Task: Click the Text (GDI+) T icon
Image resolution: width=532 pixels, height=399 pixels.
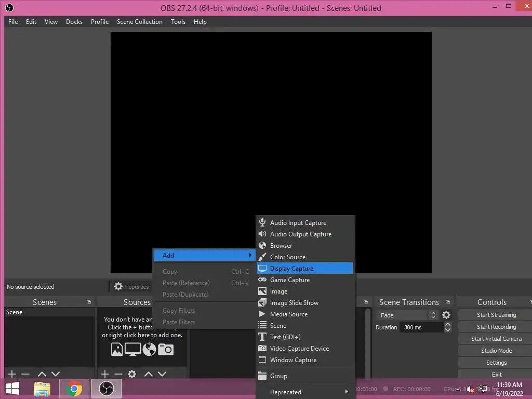Action: pos(262,337)
